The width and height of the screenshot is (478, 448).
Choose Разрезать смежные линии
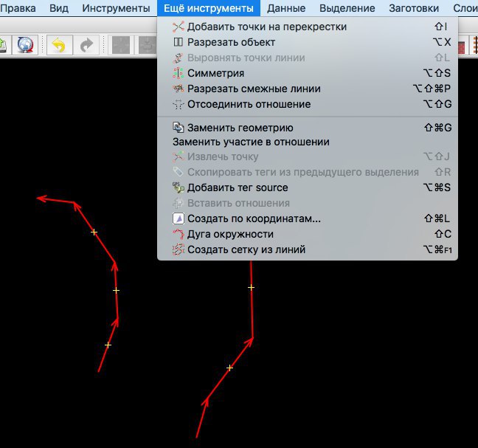point(308,89)
